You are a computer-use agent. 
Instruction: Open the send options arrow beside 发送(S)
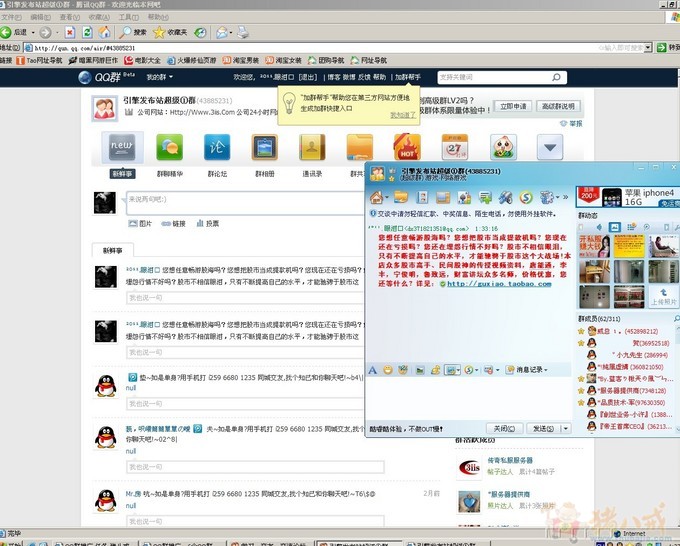[566, 428]
